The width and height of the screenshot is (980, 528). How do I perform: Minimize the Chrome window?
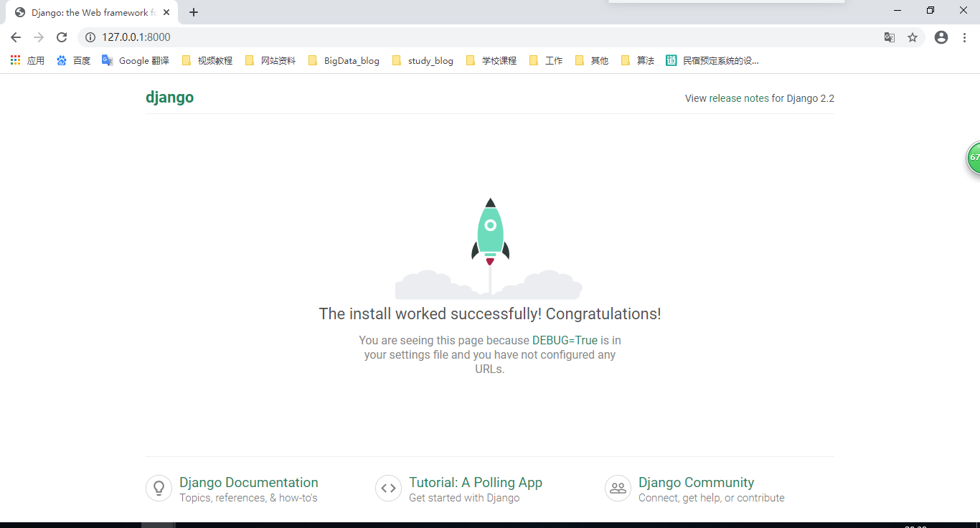coord(897,10)
